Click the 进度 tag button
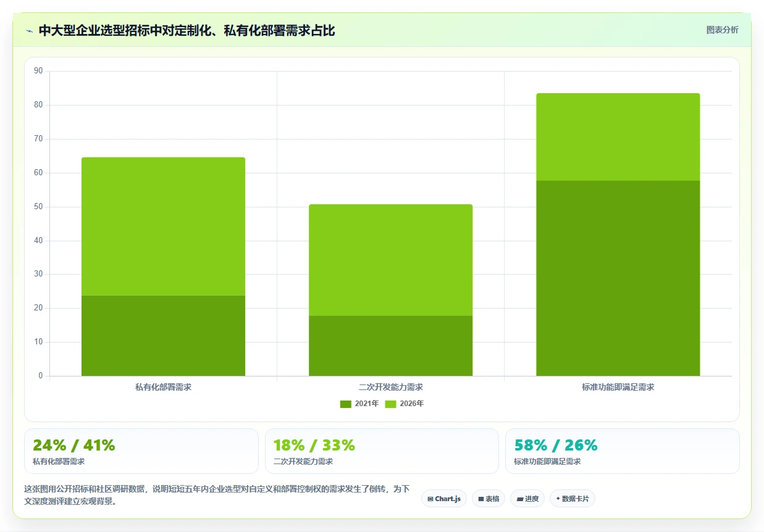Image resolution: width=764 pixels, height=532 pixels. coord(527,499)
